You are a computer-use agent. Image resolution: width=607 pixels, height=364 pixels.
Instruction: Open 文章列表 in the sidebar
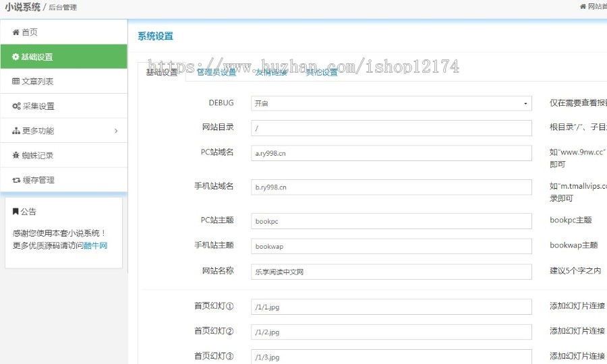(x=64, y=82)
